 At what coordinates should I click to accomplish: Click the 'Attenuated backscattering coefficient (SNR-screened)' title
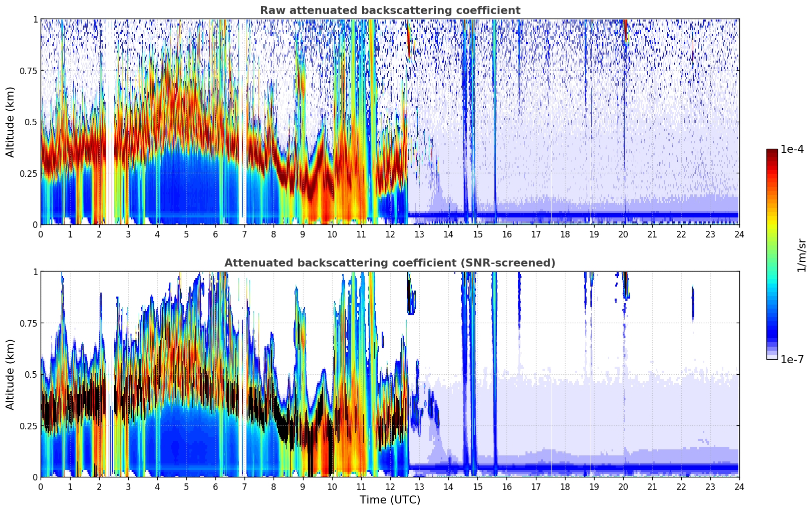point(390,263)
